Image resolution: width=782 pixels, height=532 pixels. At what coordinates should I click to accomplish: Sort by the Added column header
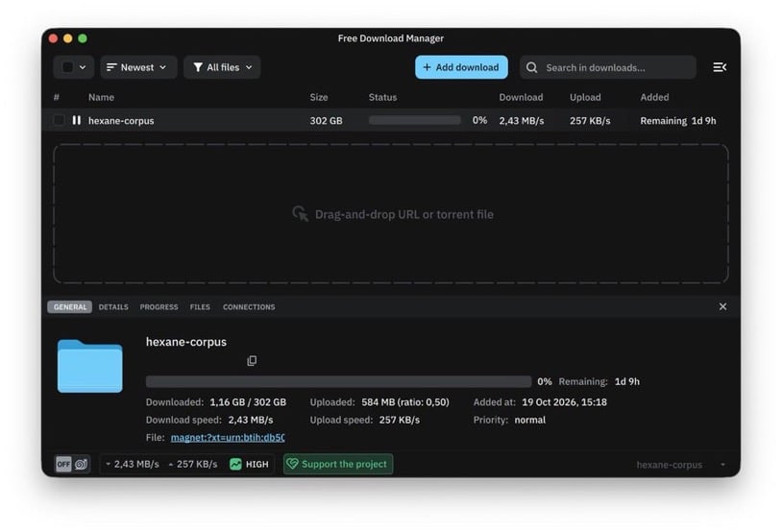pos(654,97)
